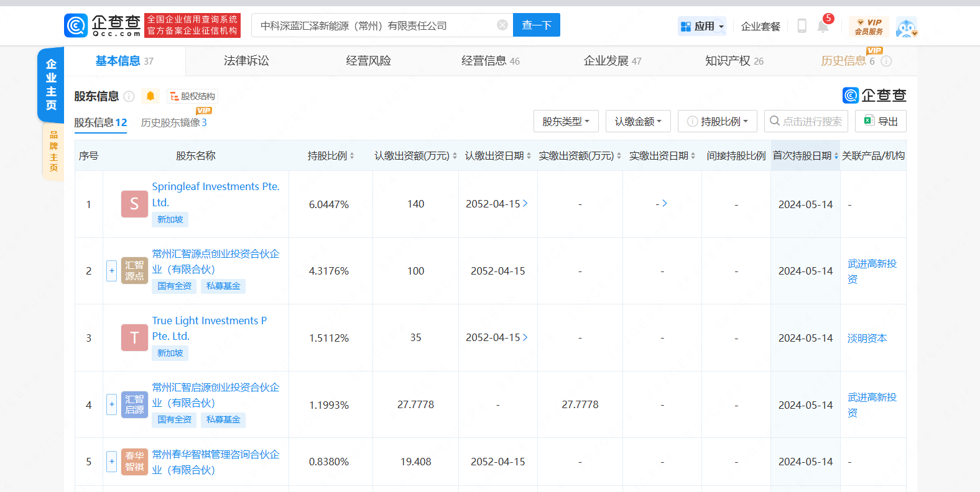Click the T avatar of True Light Investments
This screenshot has height=492, width=980.
pyautogui.click(x=134, y=337)
